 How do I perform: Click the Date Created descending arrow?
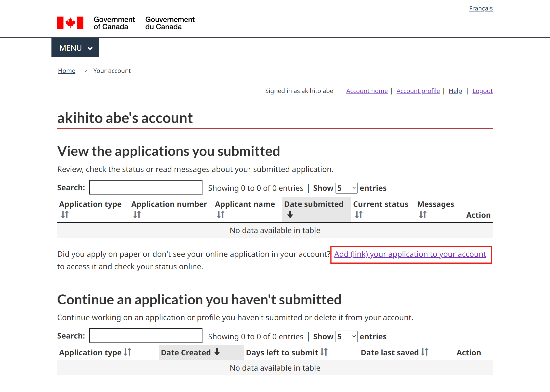point(217,352)
